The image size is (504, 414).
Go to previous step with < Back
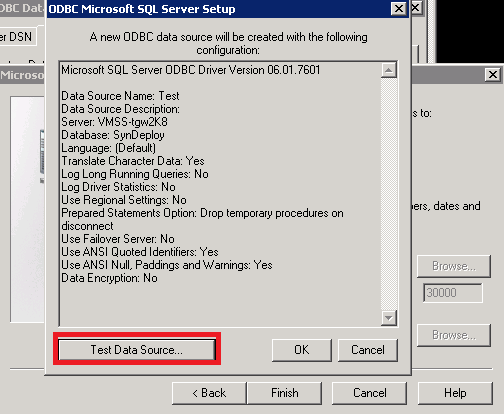[x=209, y=393]
